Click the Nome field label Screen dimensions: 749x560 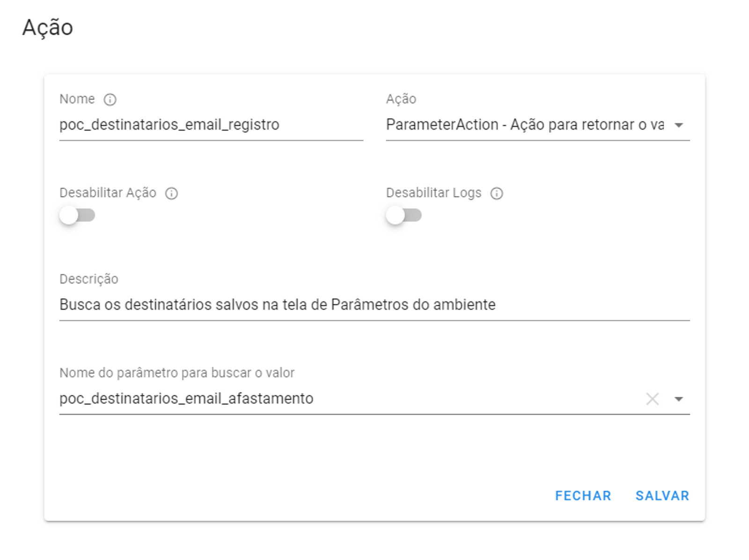(77, 99)
